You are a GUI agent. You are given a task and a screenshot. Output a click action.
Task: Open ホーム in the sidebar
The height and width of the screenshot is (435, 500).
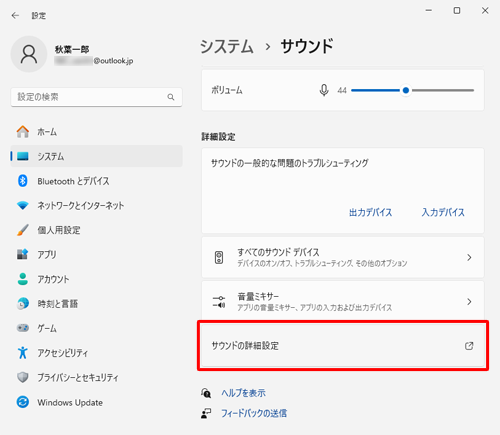tap(97, 132)
